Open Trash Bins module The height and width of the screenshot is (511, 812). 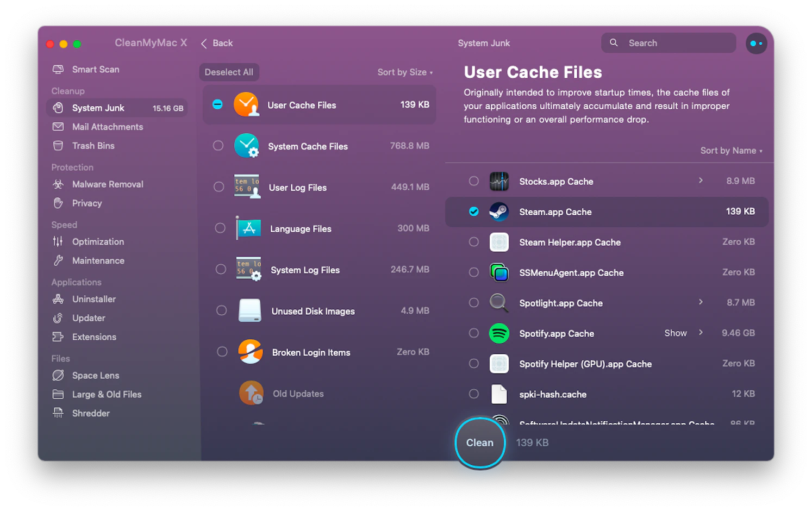point(83,146)
